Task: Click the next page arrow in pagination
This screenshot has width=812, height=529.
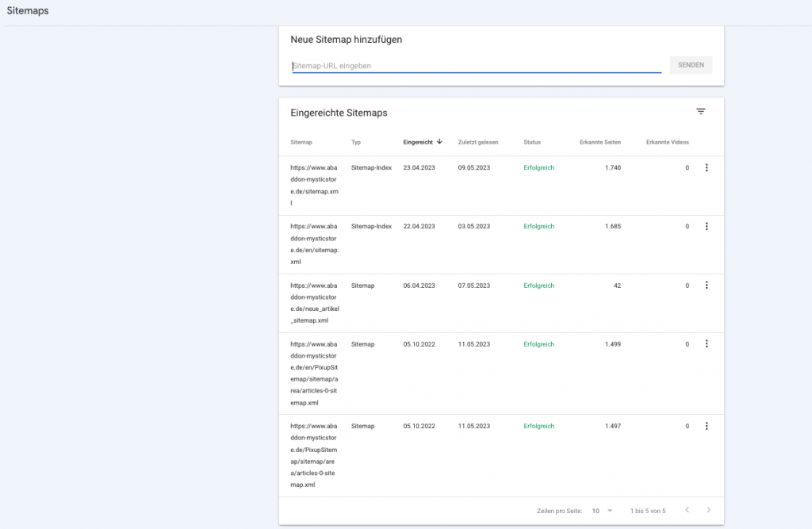Action: pos(708,510)
